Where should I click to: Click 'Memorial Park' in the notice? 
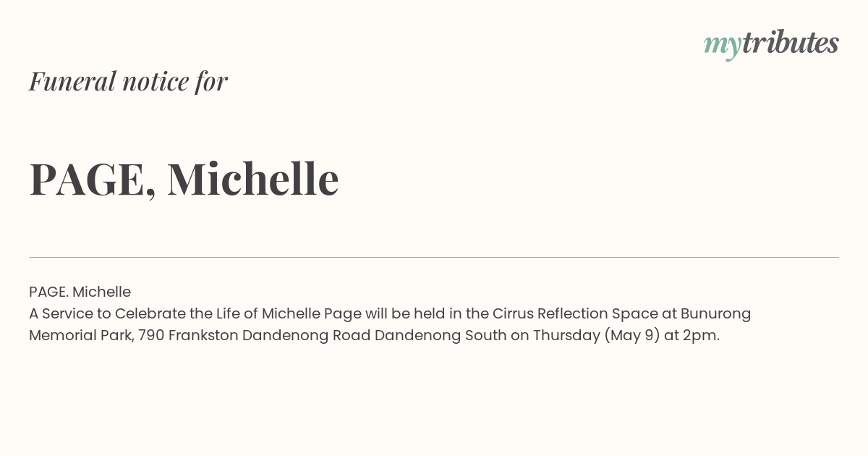point(81,336)
